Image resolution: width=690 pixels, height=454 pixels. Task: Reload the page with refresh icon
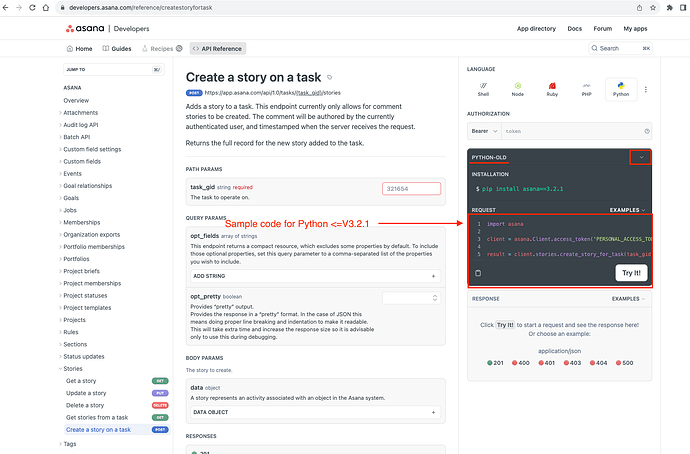[x=32, y=7]
